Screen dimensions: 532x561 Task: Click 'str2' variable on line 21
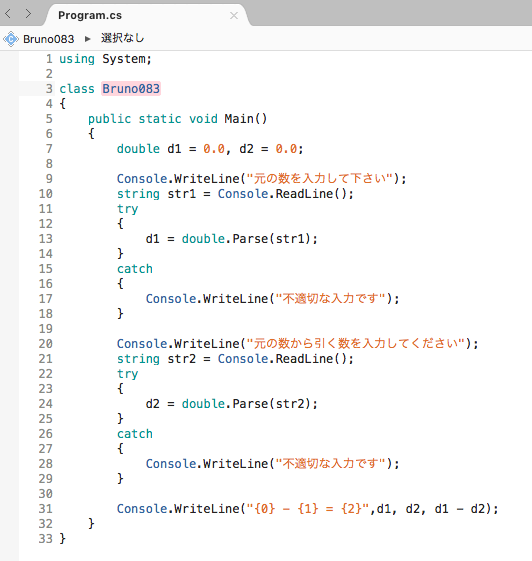point(182,359)
